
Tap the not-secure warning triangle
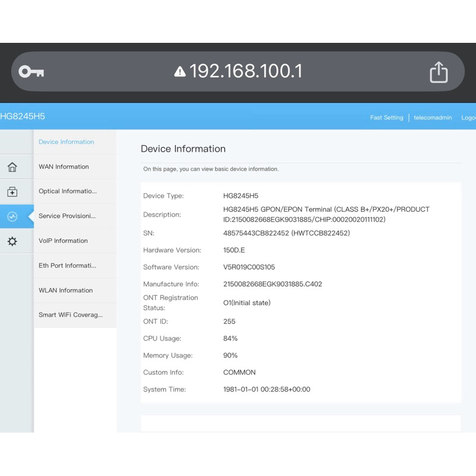180,72
